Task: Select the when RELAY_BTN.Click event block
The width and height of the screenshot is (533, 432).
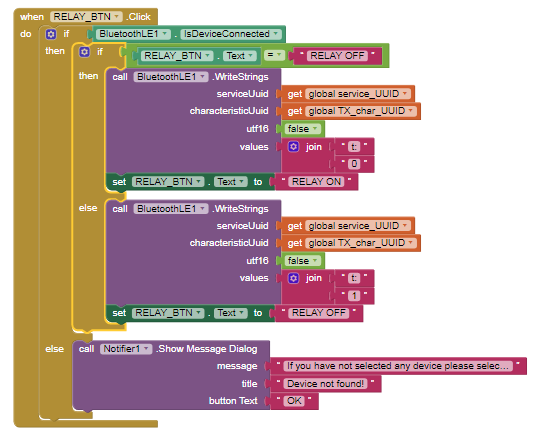Action: tap(85, 17)
